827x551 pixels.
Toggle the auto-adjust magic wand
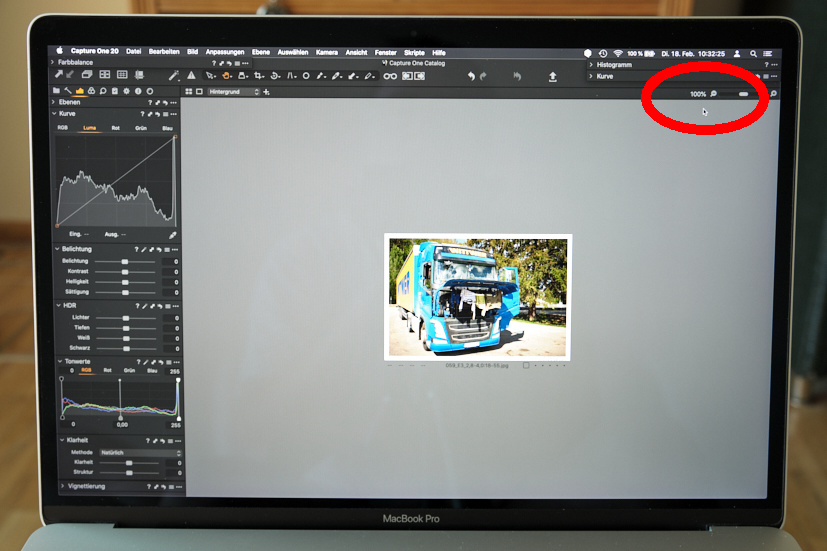click(x=173, y=75)
